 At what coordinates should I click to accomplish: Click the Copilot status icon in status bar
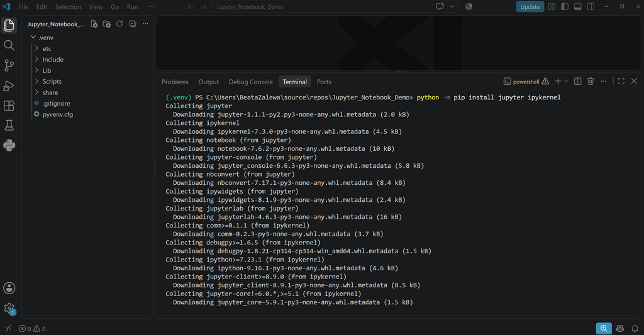coord(620,329)
